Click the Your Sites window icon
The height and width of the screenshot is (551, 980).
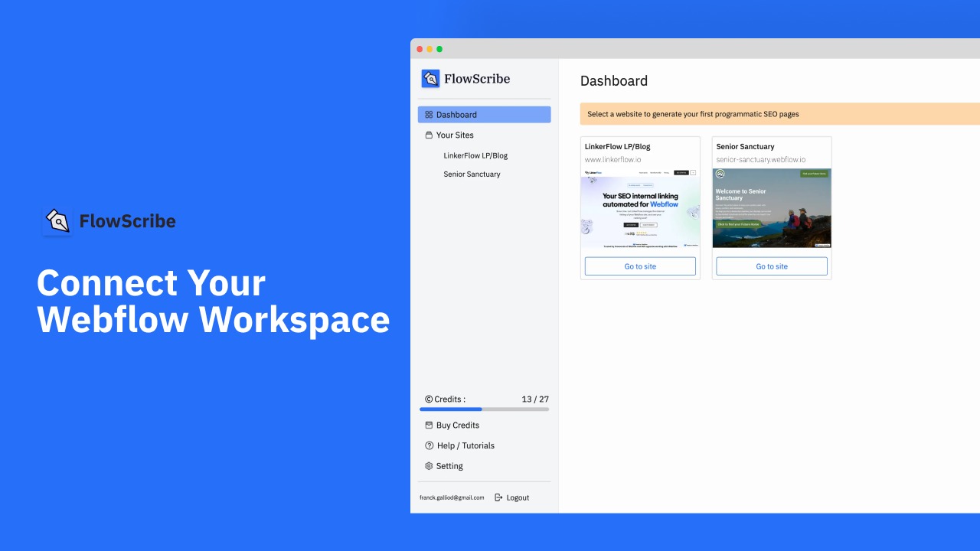point(429,135)
